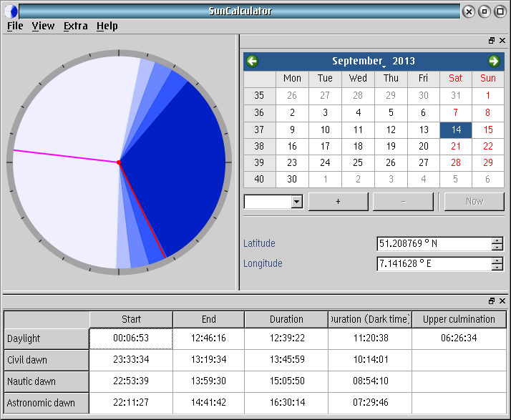Select the Nautic dawn row header
Viewport: 511px width, 420px height.
click(47, 381)
